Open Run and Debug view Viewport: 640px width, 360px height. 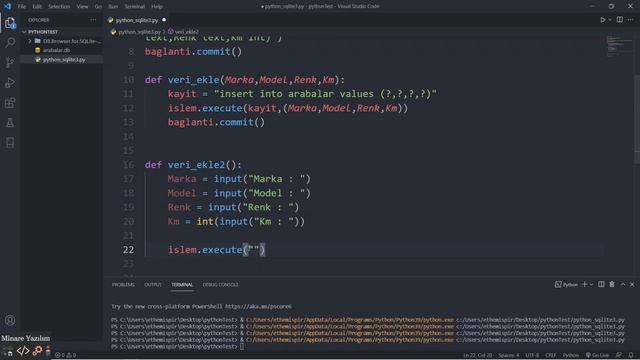[10, 82]
